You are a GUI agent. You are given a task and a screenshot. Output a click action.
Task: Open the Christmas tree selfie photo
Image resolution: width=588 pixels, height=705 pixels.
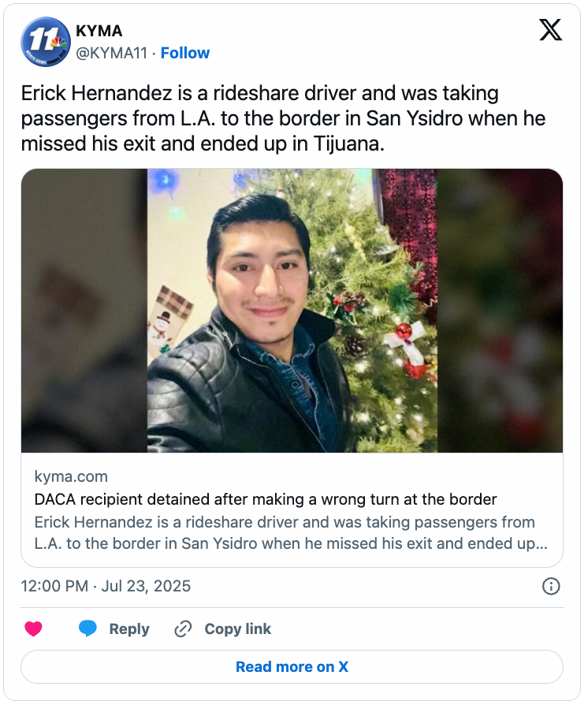(292, 311)
